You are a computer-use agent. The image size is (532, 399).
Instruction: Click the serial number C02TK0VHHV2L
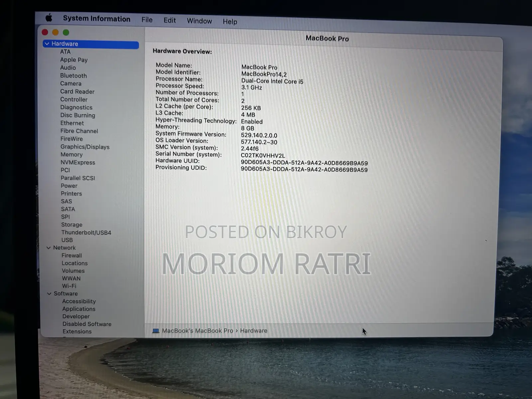[263, 156]
